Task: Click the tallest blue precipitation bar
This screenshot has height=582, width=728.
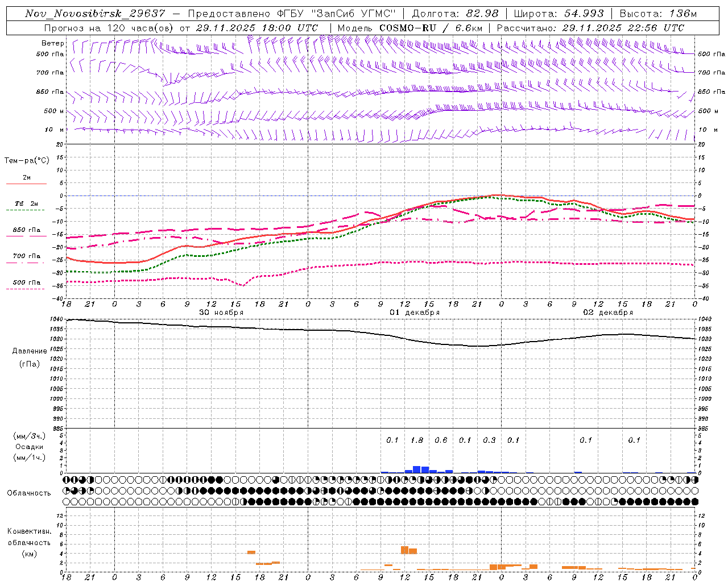Action: 417,469
